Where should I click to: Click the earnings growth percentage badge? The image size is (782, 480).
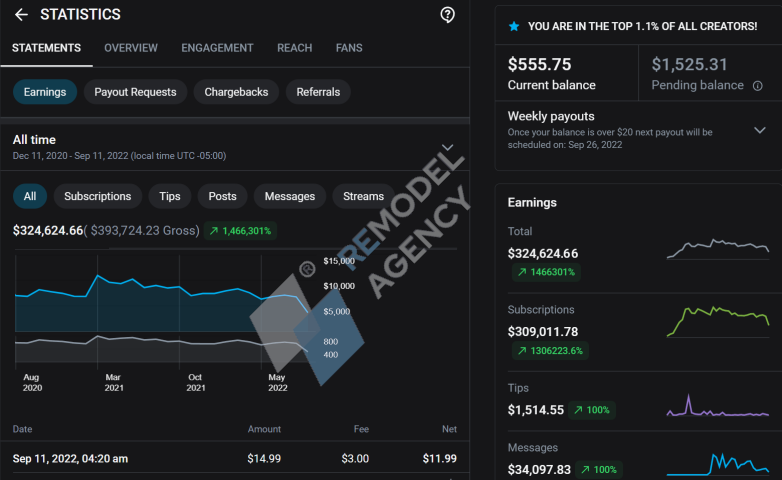point(240,230)
